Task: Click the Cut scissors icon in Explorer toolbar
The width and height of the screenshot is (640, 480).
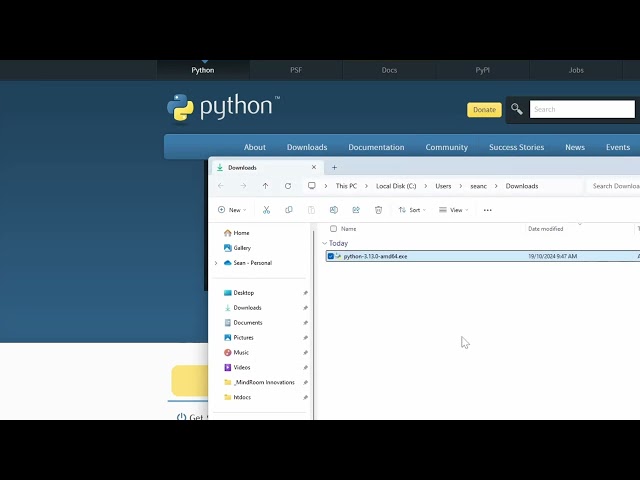Action: click(x=267, y=210)
